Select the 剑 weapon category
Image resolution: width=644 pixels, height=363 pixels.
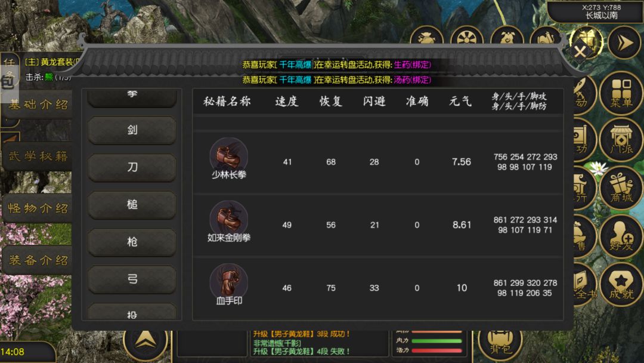[132, 130]
